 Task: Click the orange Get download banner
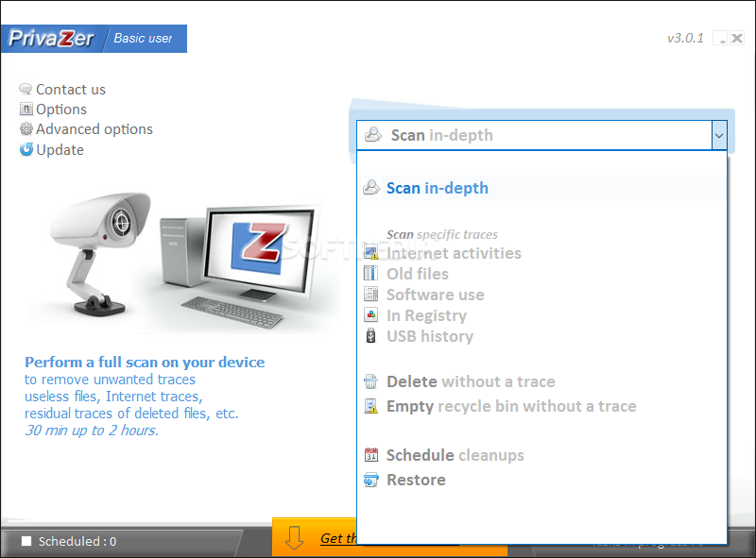pos(315,537)
